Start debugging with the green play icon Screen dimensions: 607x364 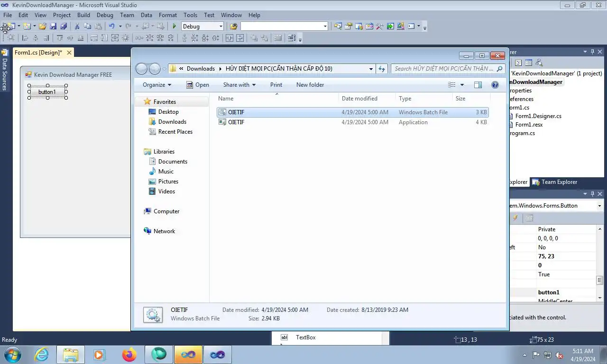click(175, 27)
